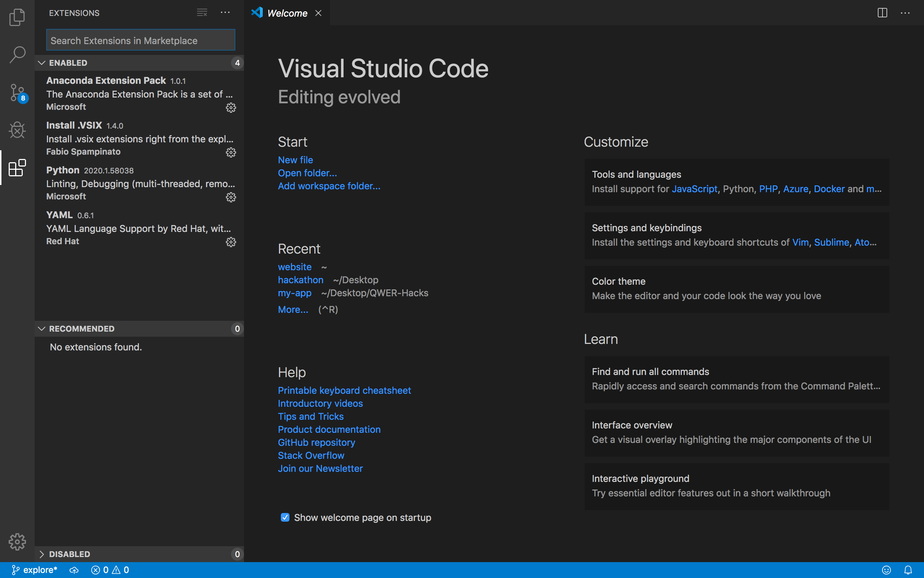The height and width of the screenshot is (578, 924).
Task: Install PHP support link
Action: pyautogui.click(x=768, y=189)
